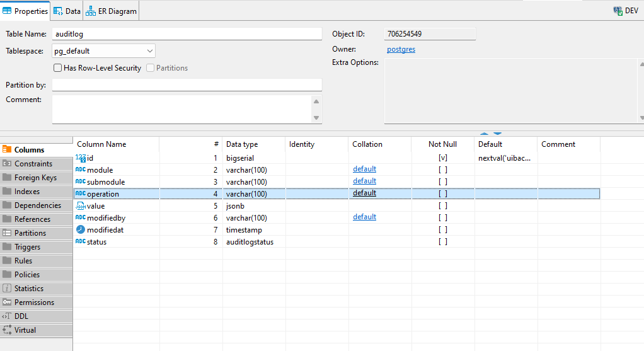This screenshot has width=644, height=351.
Task: Click into the Partition by field
Action: (x=187, y=85)
